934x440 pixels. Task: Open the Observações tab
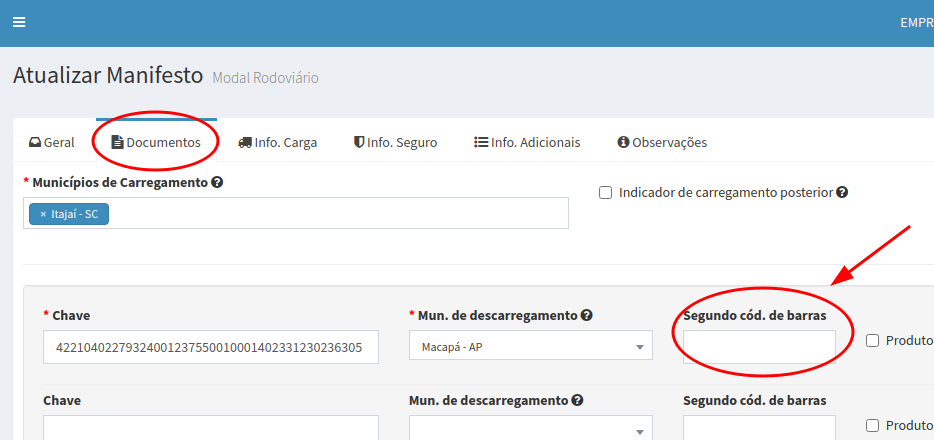pos(661,142)
